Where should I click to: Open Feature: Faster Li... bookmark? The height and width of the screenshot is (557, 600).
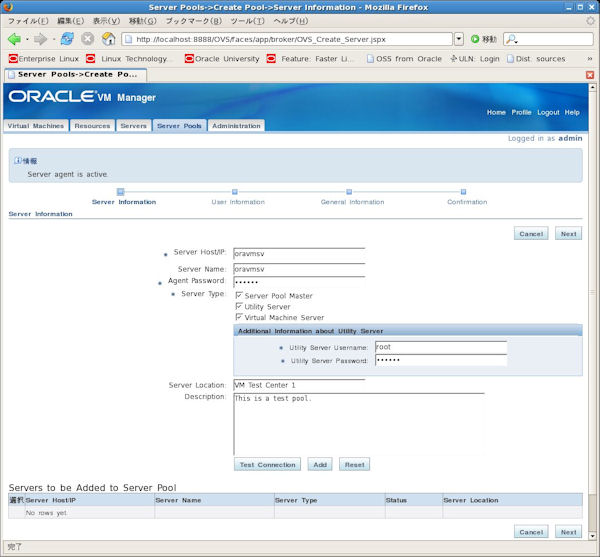pos(311,59)
